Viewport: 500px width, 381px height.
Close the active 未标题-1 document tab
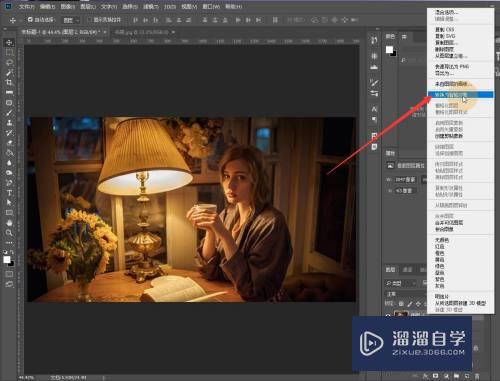[x=105, y=32]
